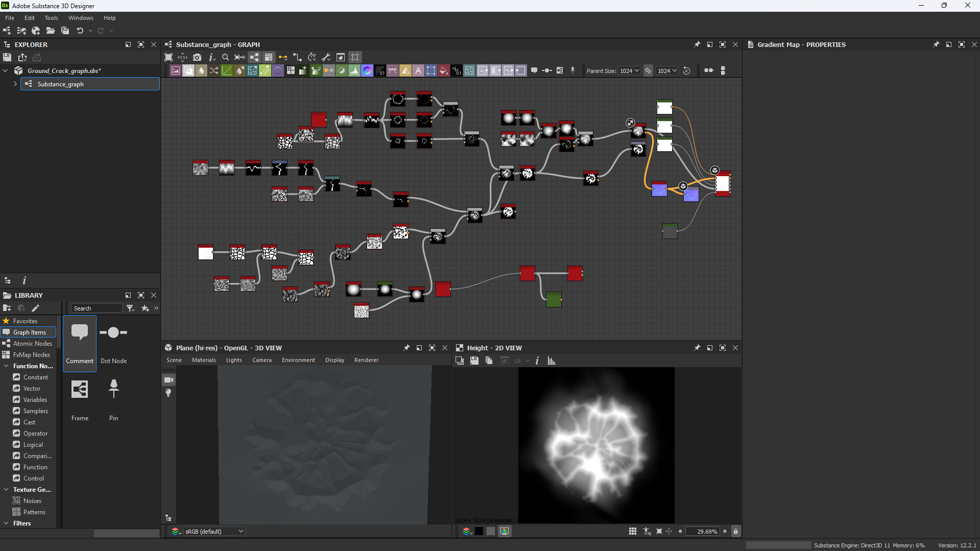The height and width of the screenshot is (551, 980).
Task: Add a Text node from the toolbar
Action: 418,71
